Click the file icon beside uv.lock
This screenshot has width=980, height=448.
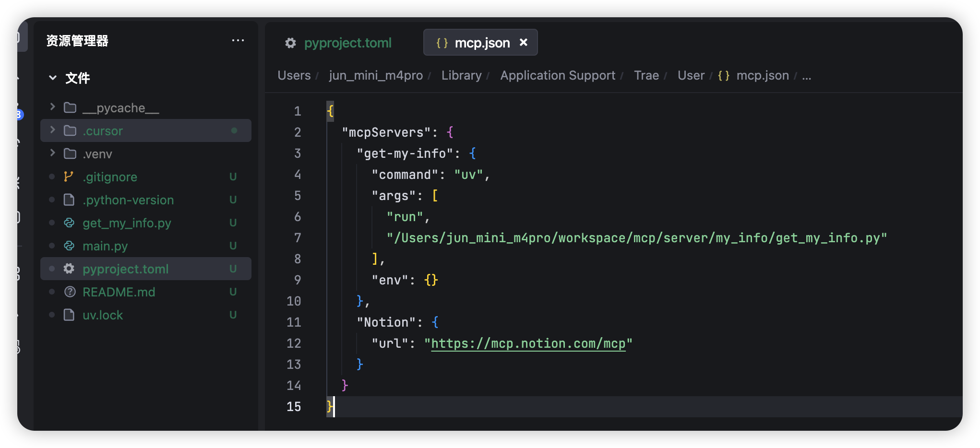click(x=69, y=315)
